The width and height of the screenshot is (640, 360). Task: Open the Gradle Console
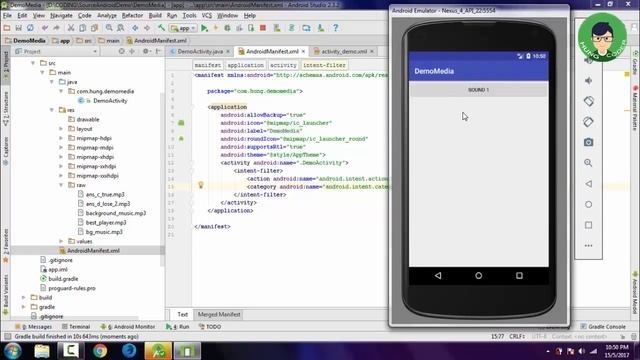point(603,327)
